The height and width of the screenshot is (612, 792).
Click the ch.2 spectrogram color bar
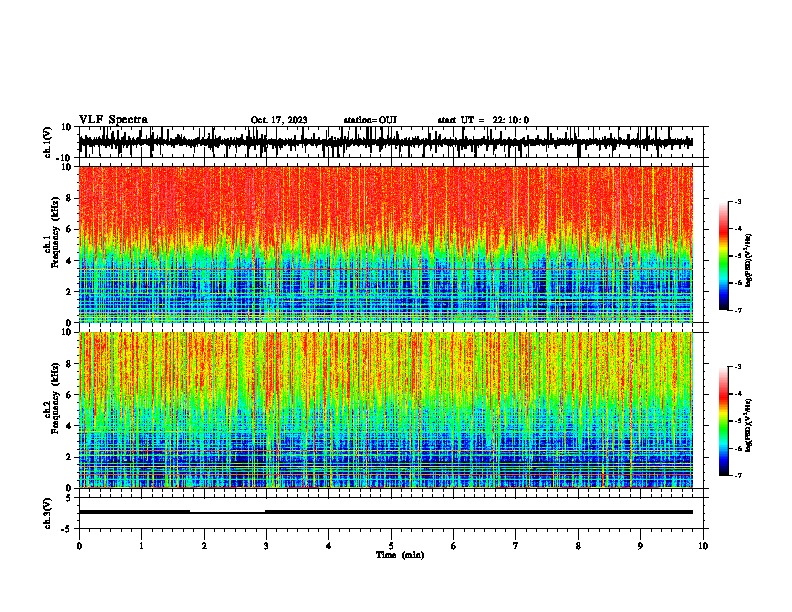pos(724,421)
